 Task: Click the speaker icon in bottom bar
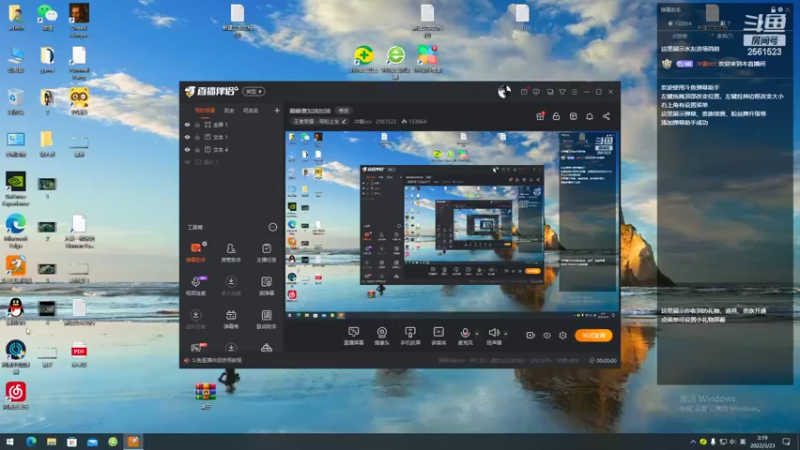(x=493, y=333)
